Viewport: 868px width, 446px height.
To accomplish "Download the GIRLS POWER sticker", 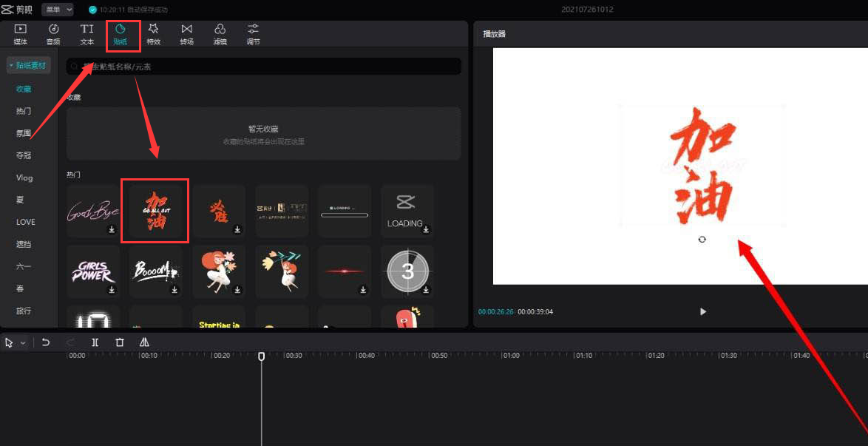I will pyautogui.click(x=112, y=290).
